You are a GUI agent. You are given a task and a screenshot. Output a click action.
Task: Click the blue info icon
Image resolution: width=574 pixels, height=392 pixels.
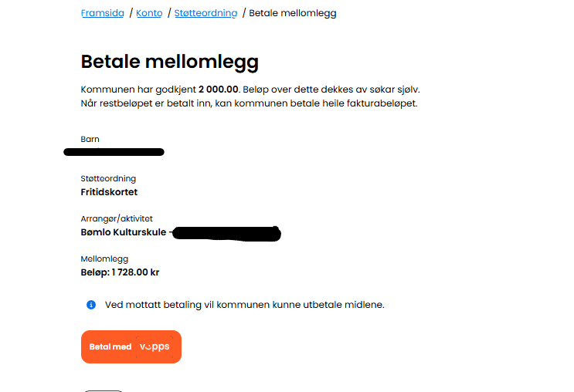point(90,305)
